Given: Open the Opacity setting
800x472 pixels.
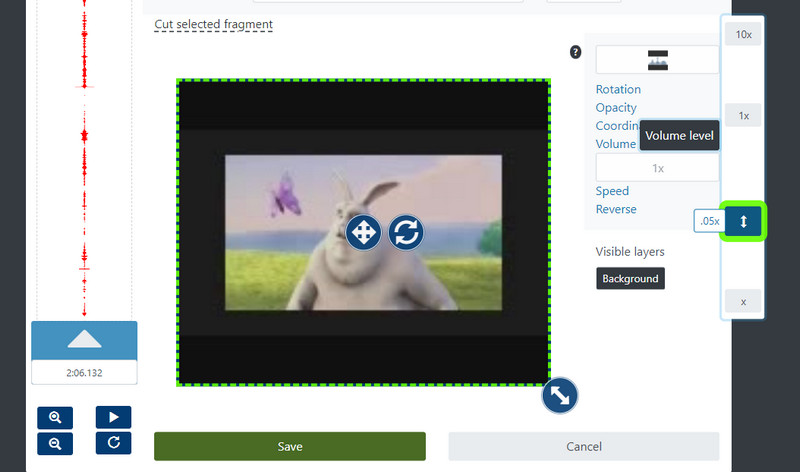Looking at the screenshot, I should click(616, 108).
